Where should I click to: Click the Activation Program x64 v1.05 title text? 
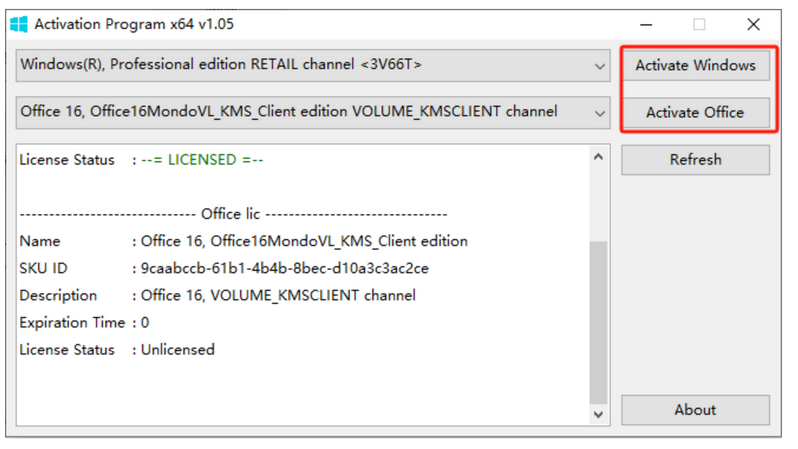pos(134,24)
